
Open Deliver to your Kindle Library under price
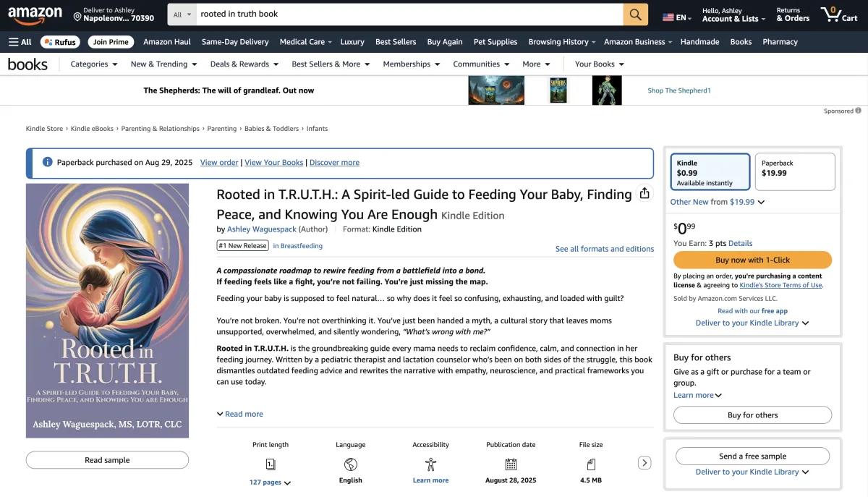click(752, 323)
